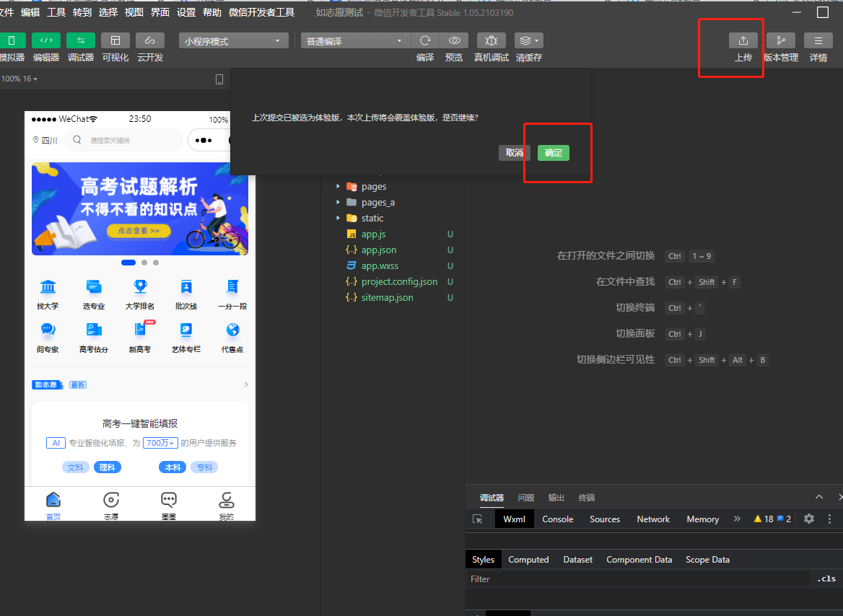Show more DevTools tabs chevron

click(x=737, y=519)
